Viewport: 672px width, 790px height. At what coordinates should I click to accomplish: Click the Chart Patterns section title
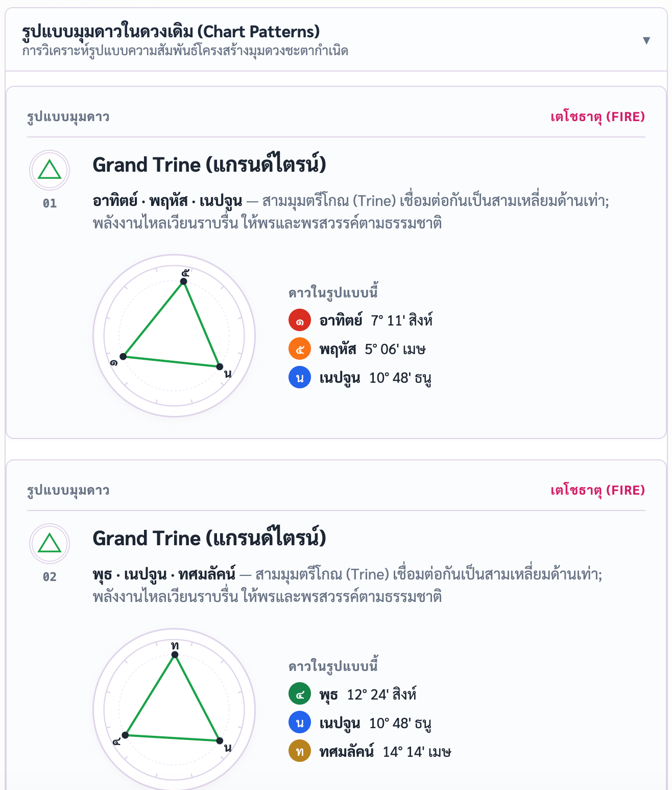171,32
